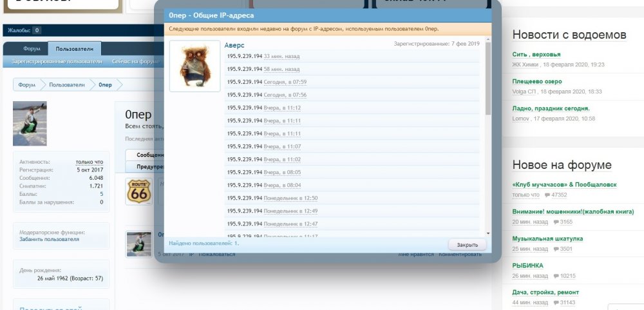Switch to the Форум tab
The width and height of the screenshot is (644, 310).
(32, 49)
